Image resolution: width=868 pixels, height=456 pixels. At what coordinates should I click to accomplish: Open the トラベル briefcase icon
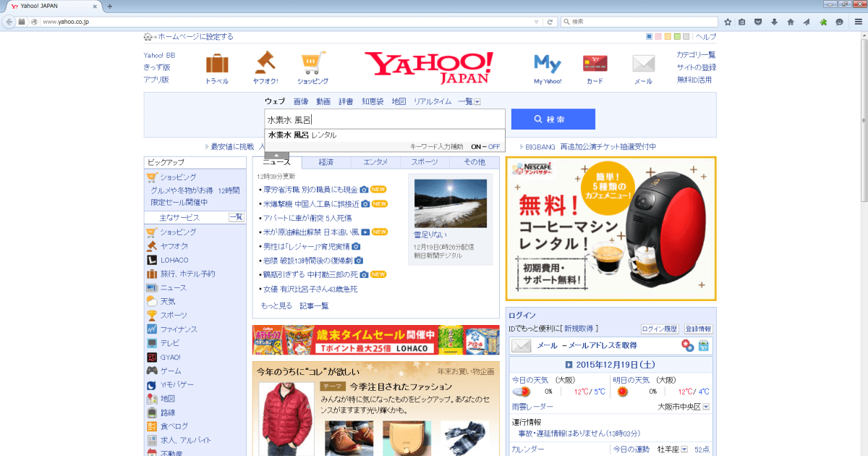click(x=217, y=64)
